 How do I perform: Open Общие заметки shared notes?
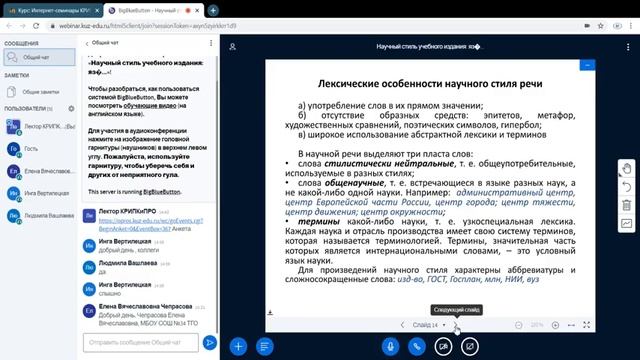[40, 92]
